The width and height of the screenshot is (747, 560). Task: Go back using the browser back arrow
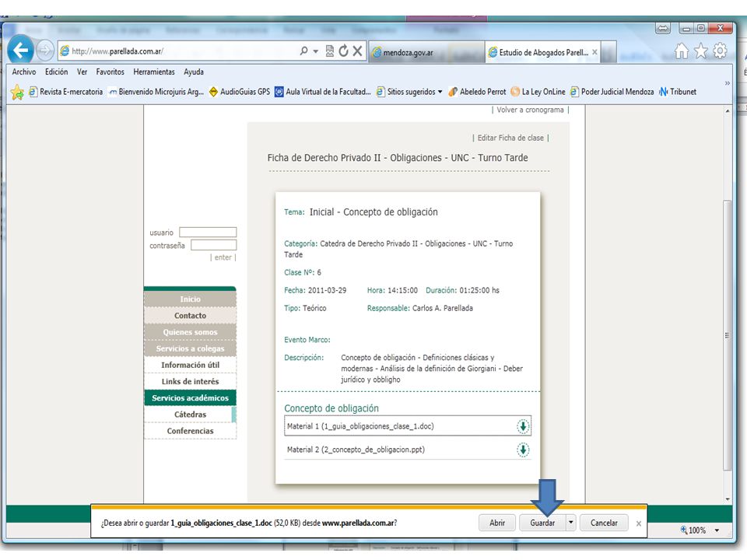pos(20,50)
